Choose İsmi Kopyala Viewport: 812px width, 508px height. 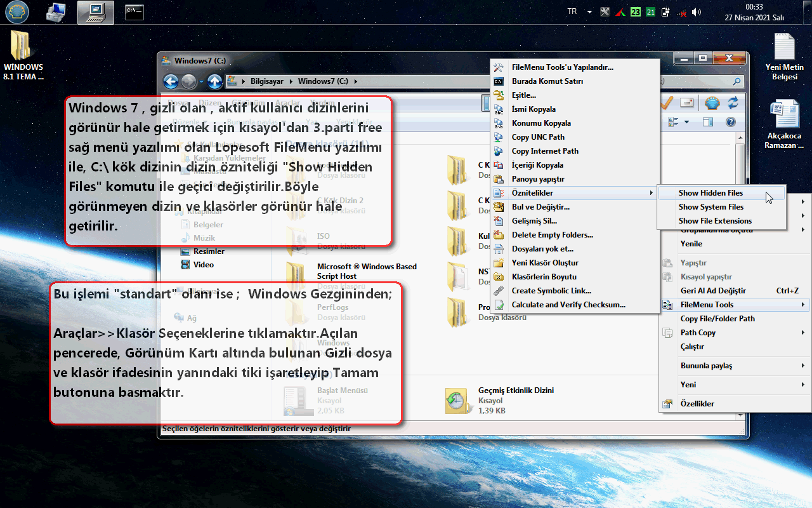coord(574,109)
